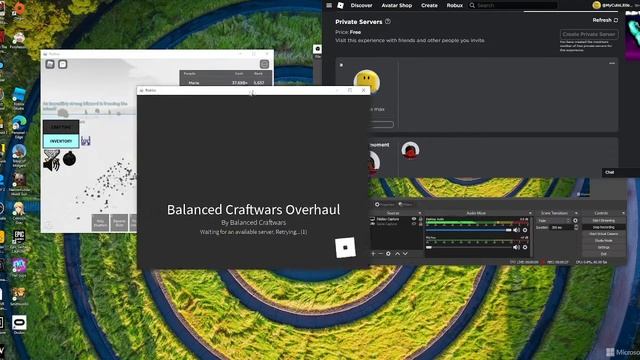Open Discover in Roblox nav bar
640x360 pixels.
(x=361, y=5)
